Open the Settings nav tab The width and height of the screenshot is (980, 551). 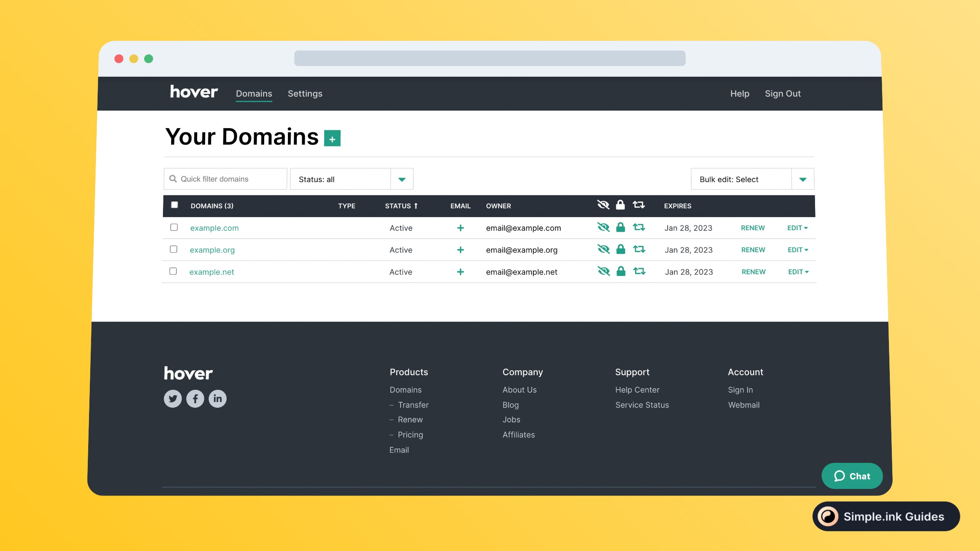pos(305,93)
